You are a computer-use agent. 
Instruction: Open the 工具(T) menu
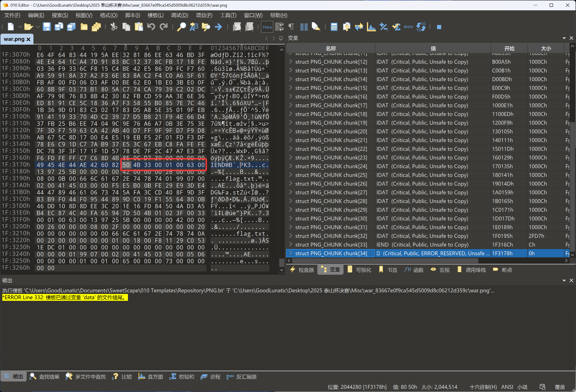(x=228, y=15)
